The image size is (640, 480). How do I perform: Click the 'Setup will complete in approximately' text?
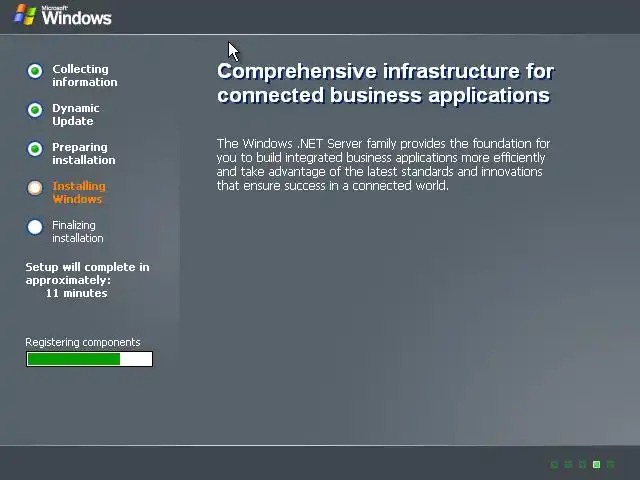(87, 273)
